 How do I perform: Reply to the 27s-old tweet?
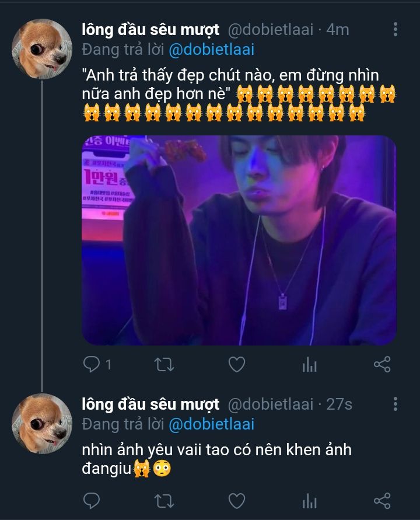[92, 500]
